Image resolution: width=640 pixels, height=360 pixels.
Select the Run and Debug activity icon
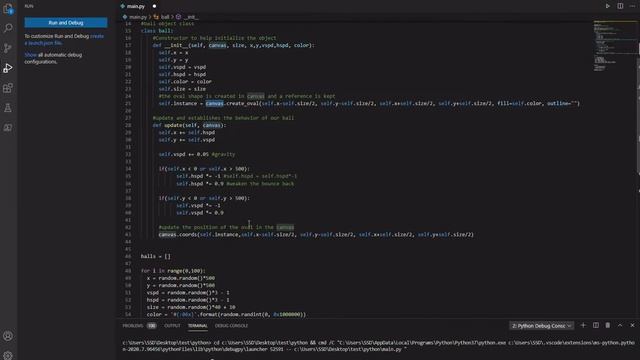point(8,68)
